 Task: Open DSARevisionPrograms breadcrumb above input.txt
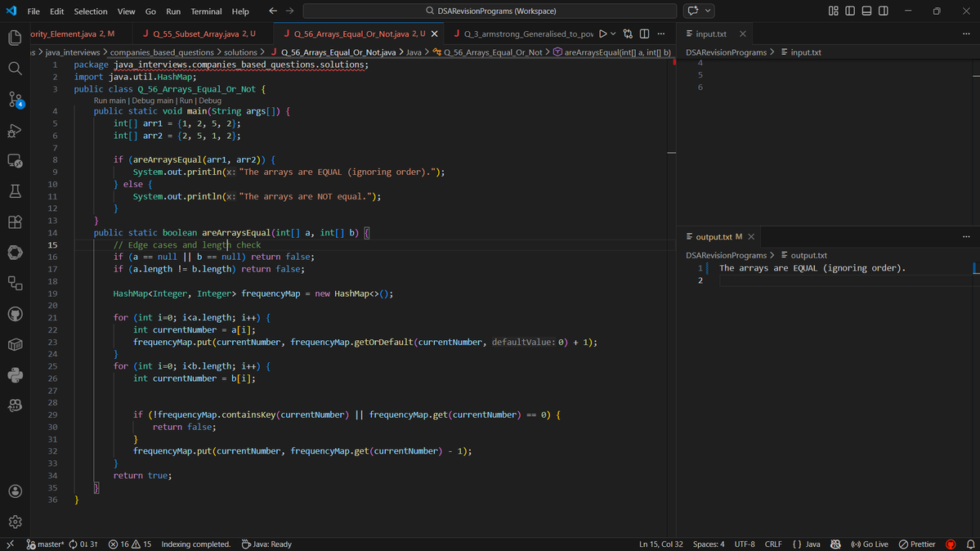point(726,52)
